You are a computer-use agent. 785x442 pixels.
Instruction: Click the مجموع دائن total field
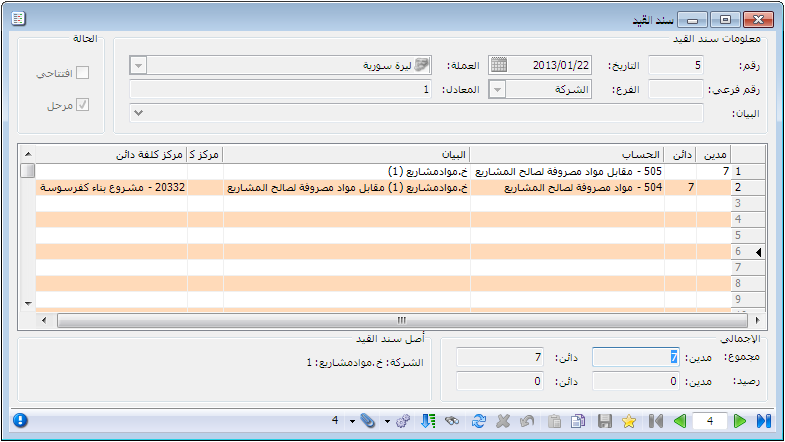pyautogui.click(x=500, y=357)
